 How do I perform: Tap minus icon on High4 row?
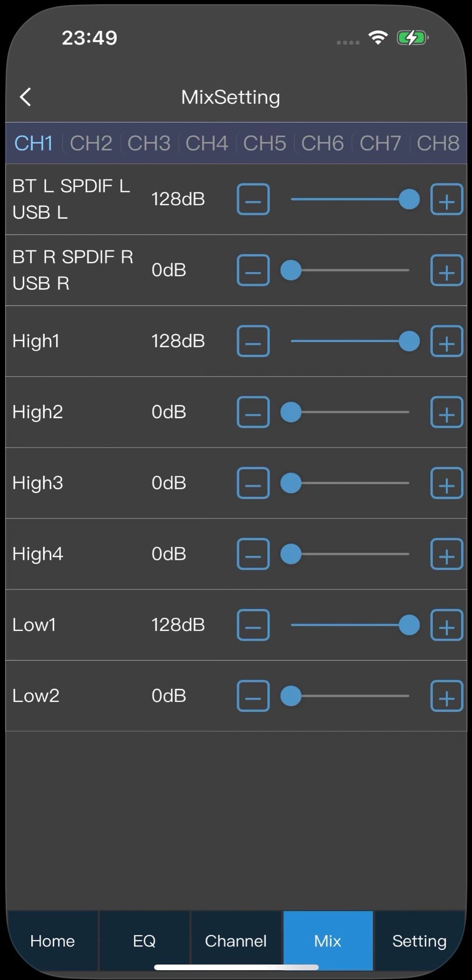[x=253, y=554]
